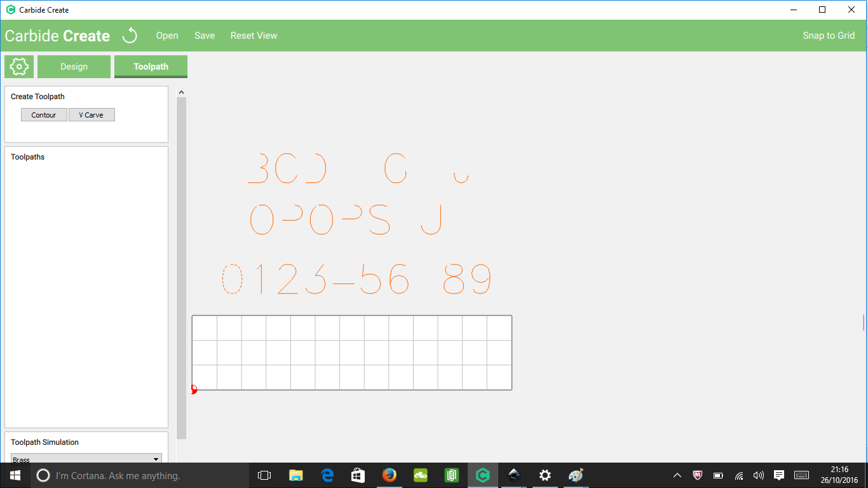Open Inkscape from the taskbar
The width and height of the screenshot is (868, 488).
[514, 475]
